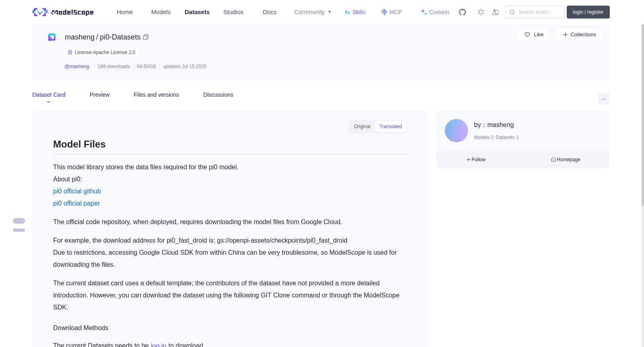The width and height of the screenshot is (644, 347).
Task: Click the license badge icon
Action: (x=70, y=52)
